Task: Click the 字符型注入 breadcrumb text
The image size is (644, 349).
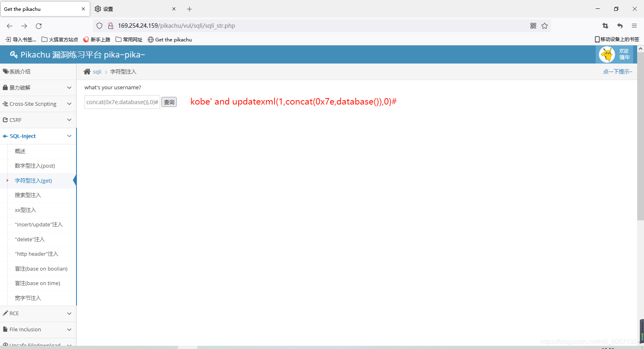Action: coord(123,72)
